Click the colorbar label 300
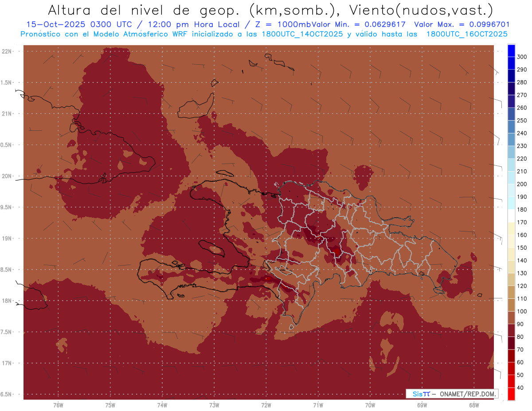 coord(522,57)
